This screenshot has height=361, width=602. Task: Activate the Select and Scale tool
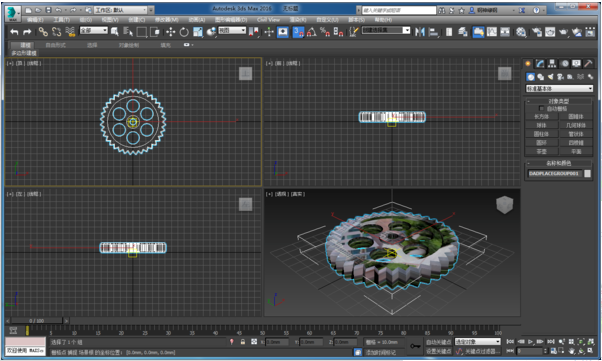click(198, 32)
